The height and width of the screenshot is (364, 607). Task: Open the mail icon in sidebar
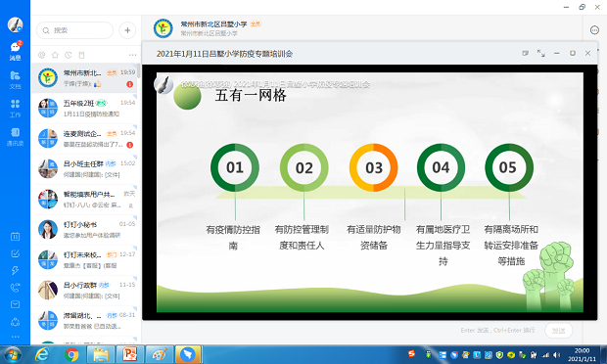[15, 304]
